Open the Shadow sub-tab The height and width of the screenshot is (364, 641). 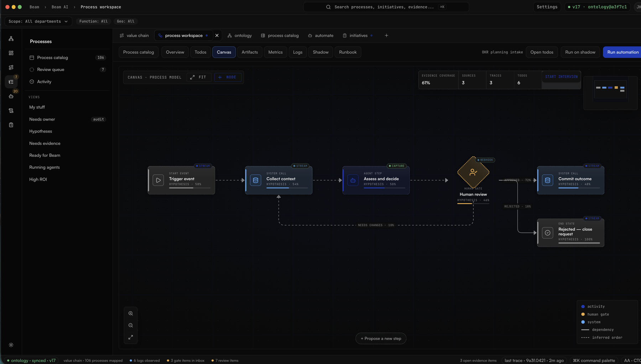320,52
